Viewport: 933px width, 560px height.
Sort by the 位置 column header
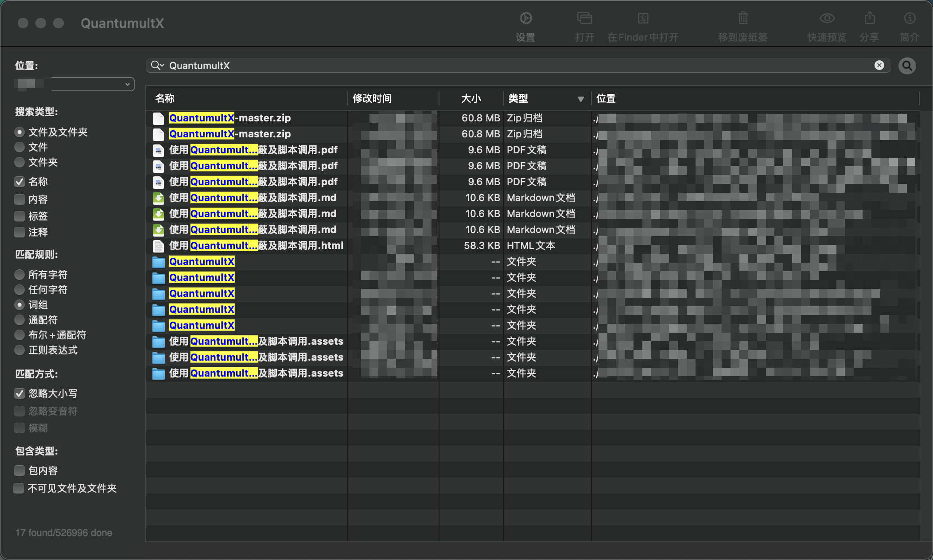(755, 98)
